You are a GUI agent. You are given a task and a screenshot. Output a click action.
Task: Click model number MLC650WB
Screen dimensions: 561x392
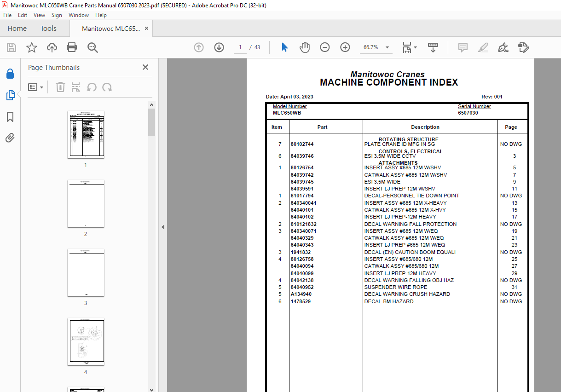point(287,113)
